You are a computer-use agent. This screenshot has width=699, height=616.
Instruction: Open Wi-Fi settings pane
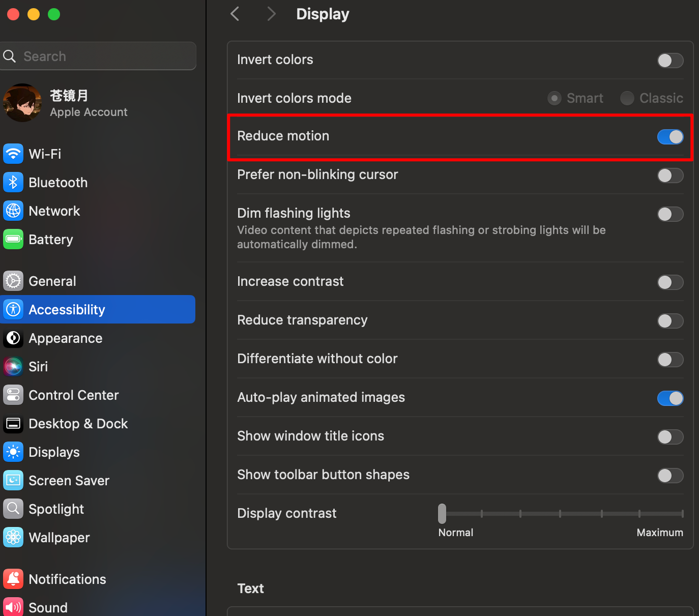(x=98, y=154)
